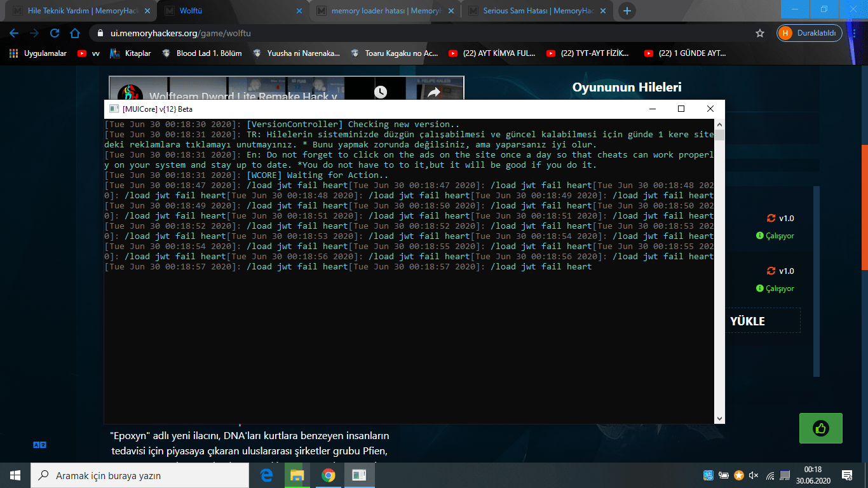The width and height of the screenshot is (868, 488).
Task: Open the Chrome home page
Action: pos(75,33)
